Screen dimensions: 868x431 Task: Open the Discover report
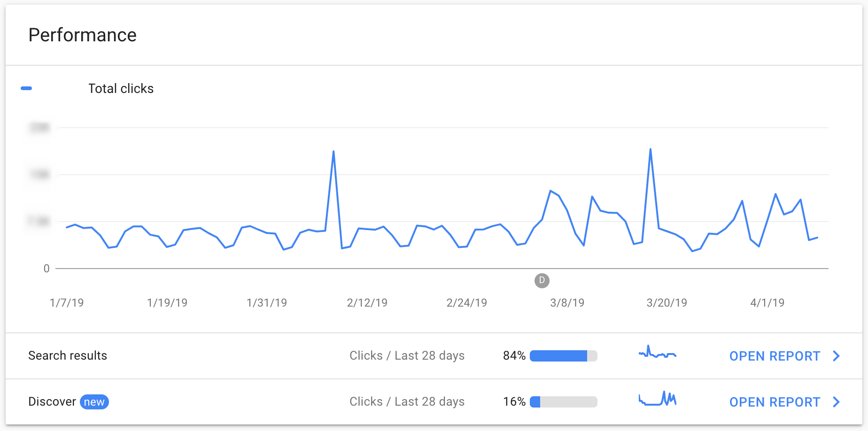(x=775, y=402)
